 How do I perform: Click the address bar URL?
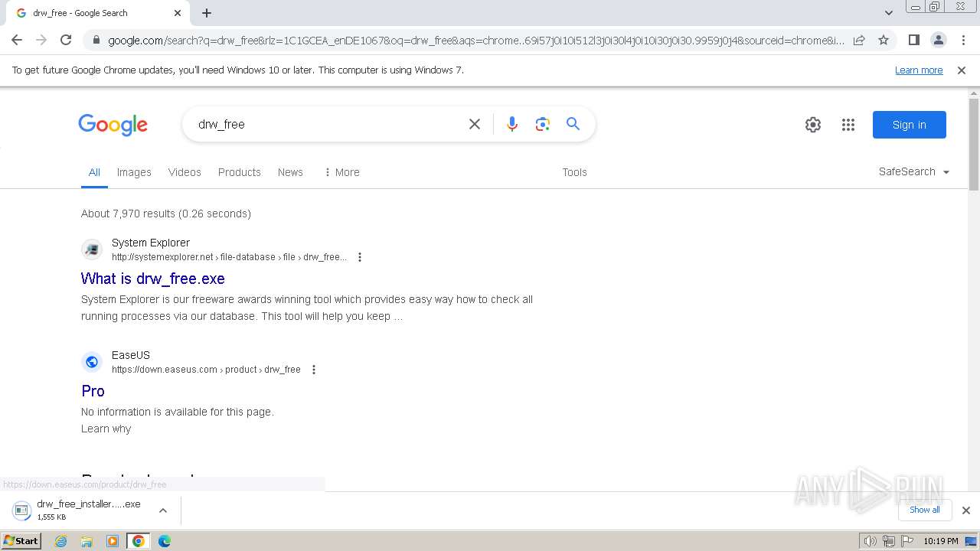point(475,41)
